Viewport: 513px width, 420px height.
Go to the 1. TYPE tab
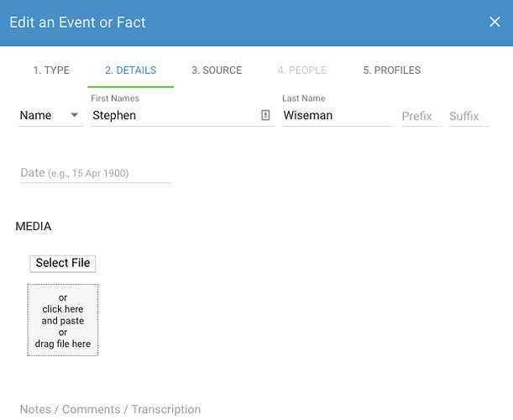click(x=51, y=71)
